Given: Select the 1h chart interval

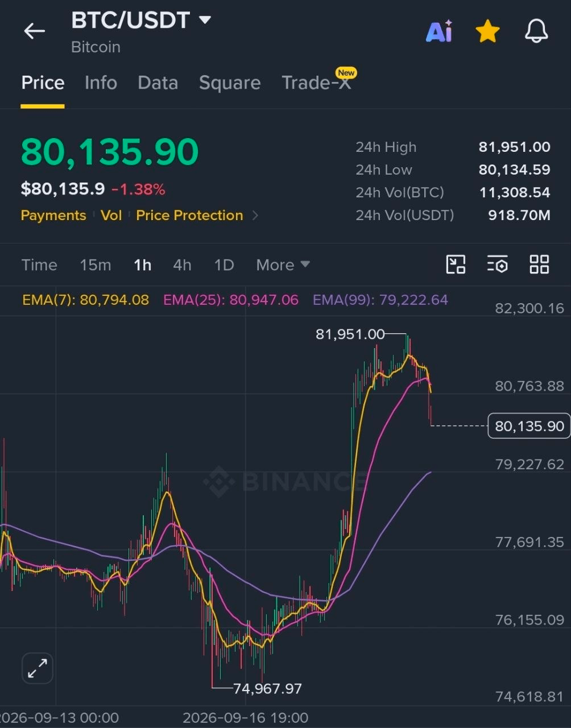Looking at the screenshot, I should pyautogui.click(x=142, y=265).
